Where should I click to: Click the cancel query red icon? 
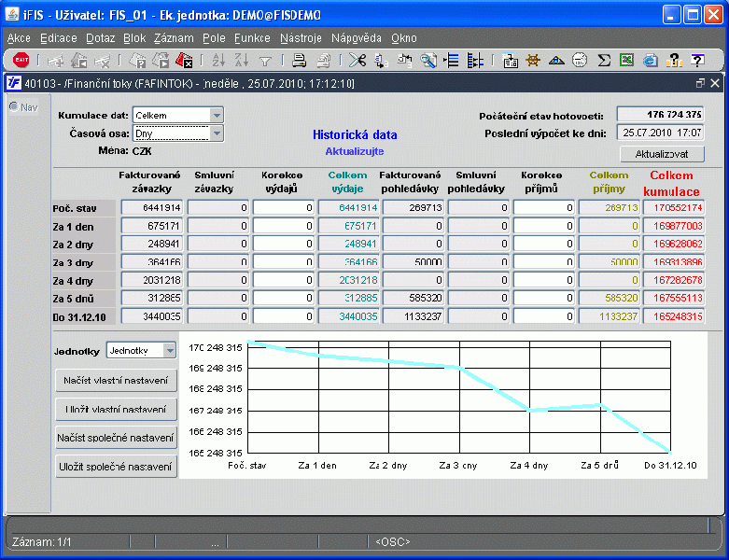point(184,61)
